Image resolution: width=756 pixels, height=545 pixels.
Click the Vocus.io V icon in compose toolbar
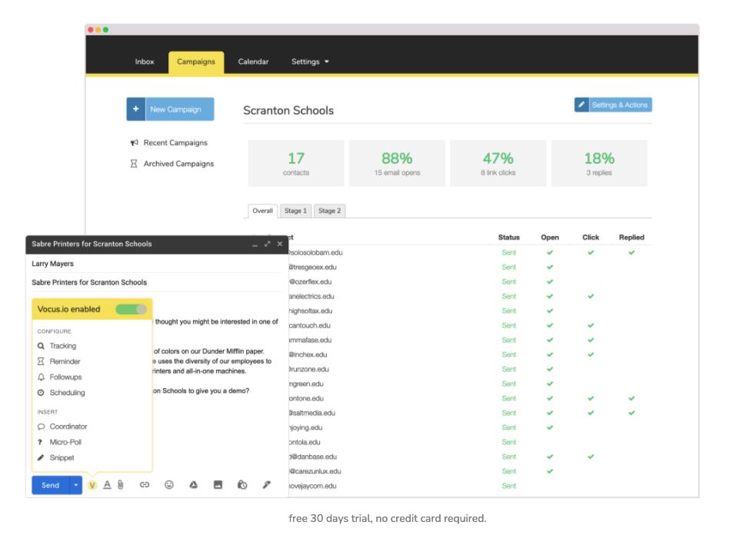[x=92, y=485]
